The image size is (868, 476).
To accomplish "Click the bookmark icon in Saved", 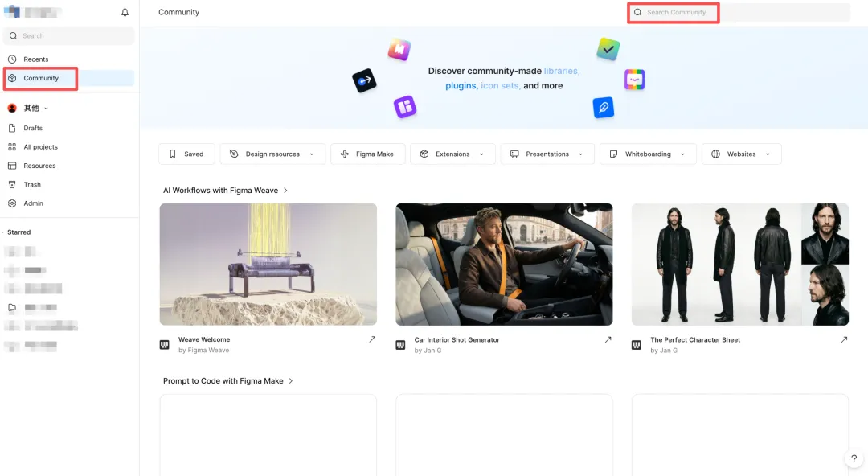I will coord(173,154).
